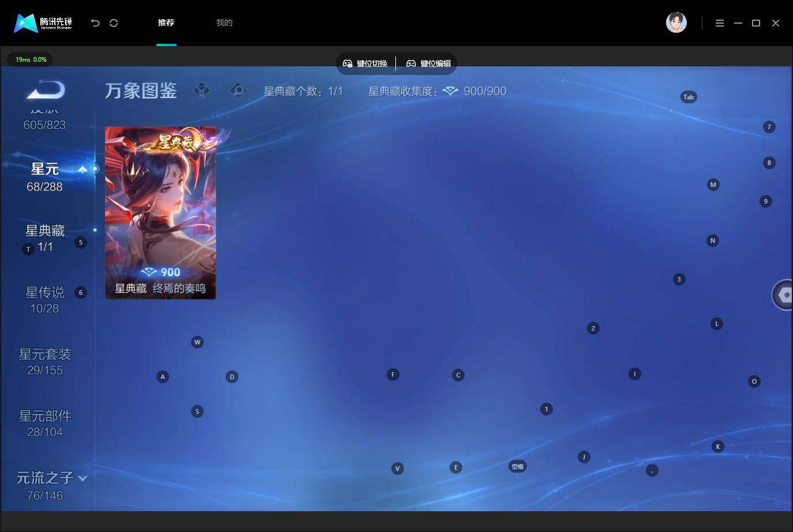
Task: Click the number 2 key marker
Action: (x=593, y=328)
